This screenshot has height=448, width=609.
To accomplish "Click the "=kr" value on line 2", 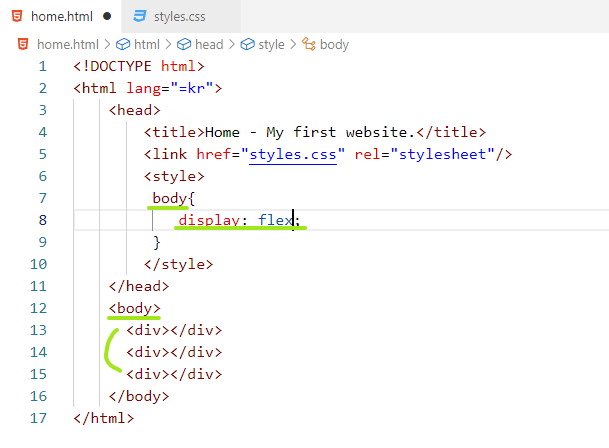I will click(191, 89).
